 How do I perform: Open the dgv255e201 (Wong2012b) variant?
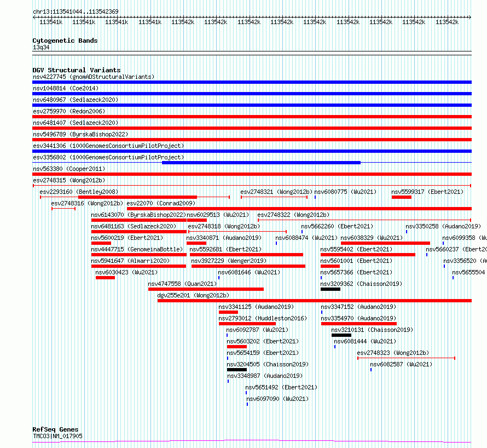pyautogui.click(x=194, y=295)
